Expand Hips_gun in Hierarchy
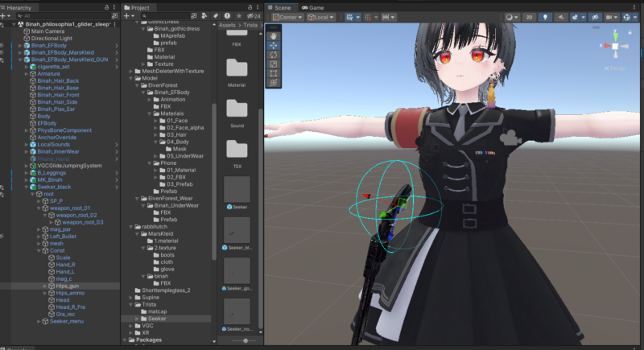 coord(45,286)
